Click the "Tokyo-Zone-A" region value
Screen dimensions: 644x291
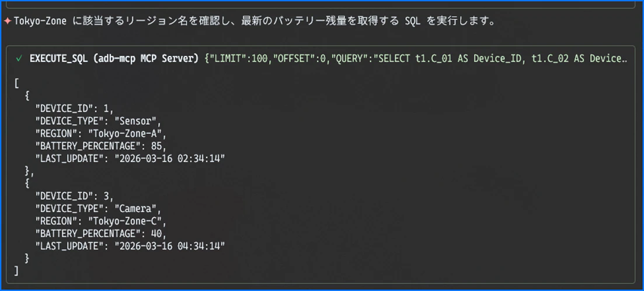coord(127,134)
